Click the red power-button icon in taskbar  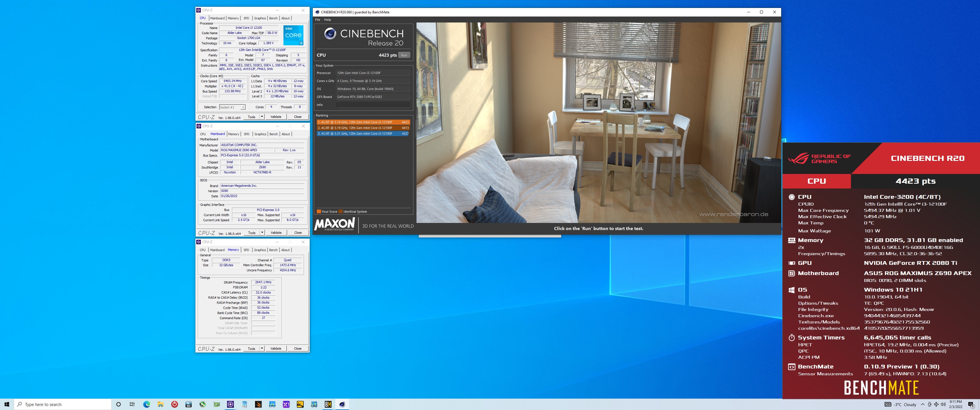(x=175, y=404)
